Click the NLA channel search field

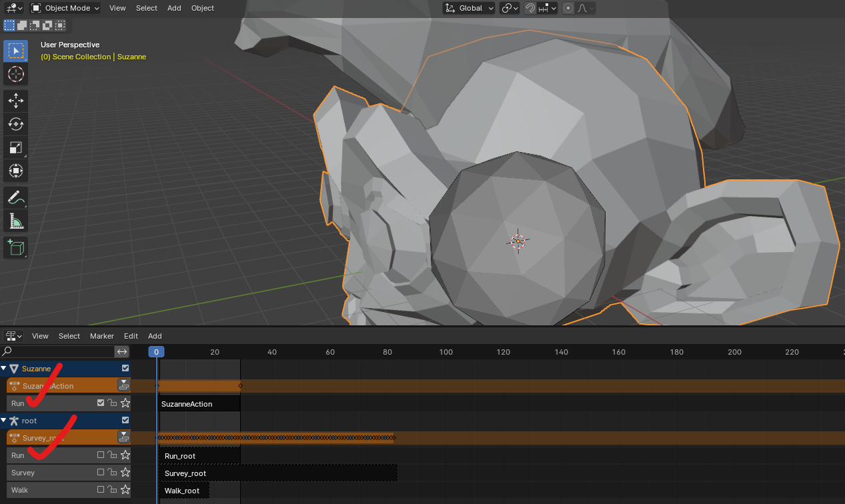coord(57,351)
